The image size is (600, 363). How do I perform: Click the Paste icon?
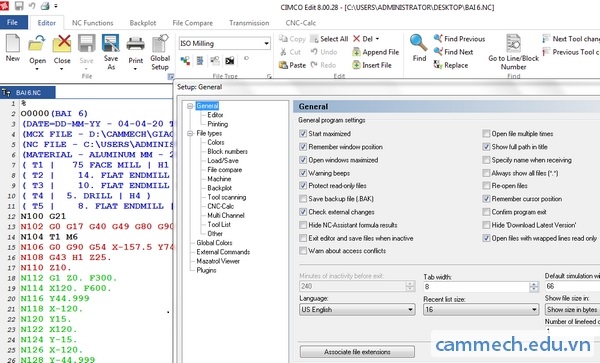tap(283, 65)
